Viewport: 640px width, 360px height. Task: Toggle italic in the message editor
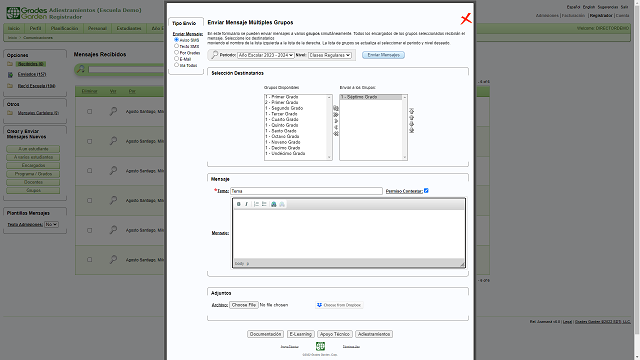pos(246,204)
